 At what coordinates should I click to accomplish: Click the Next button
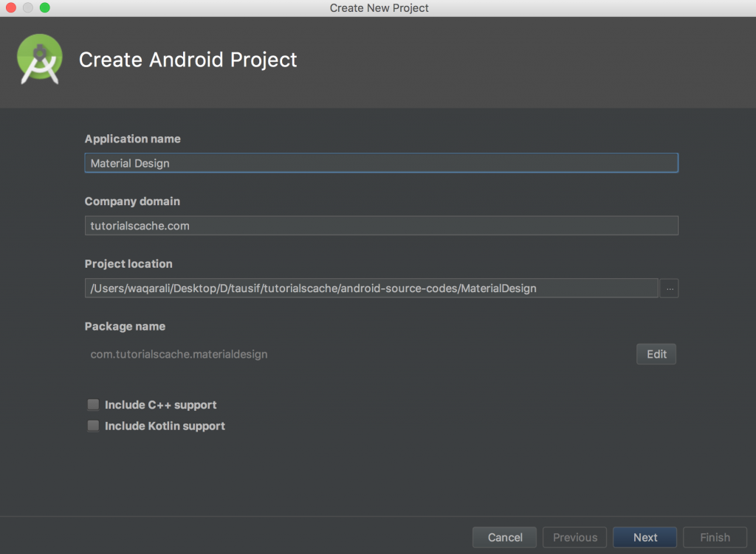tap(645, 537)
